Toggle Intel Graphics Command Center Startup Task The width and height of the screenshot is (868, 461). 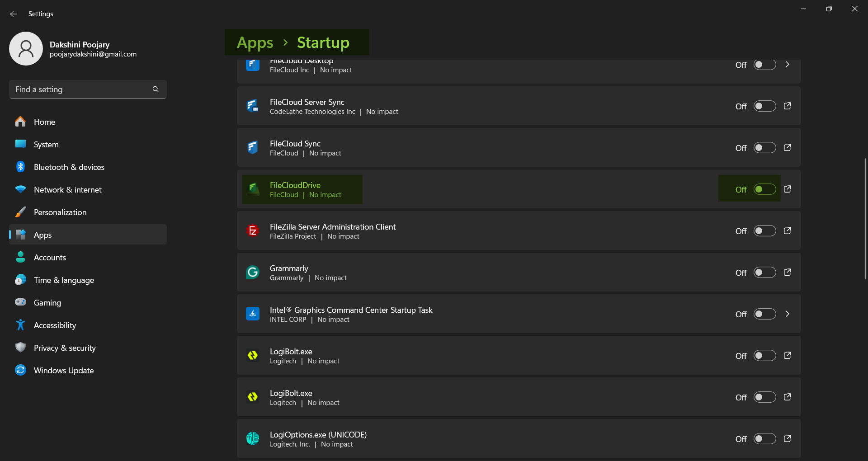(764, 314)
